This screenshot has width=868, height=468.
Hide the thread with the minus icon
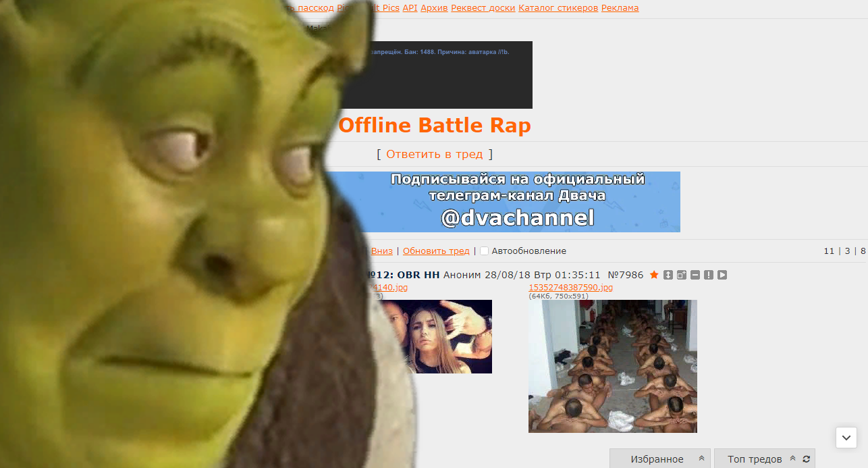(695, 275)
